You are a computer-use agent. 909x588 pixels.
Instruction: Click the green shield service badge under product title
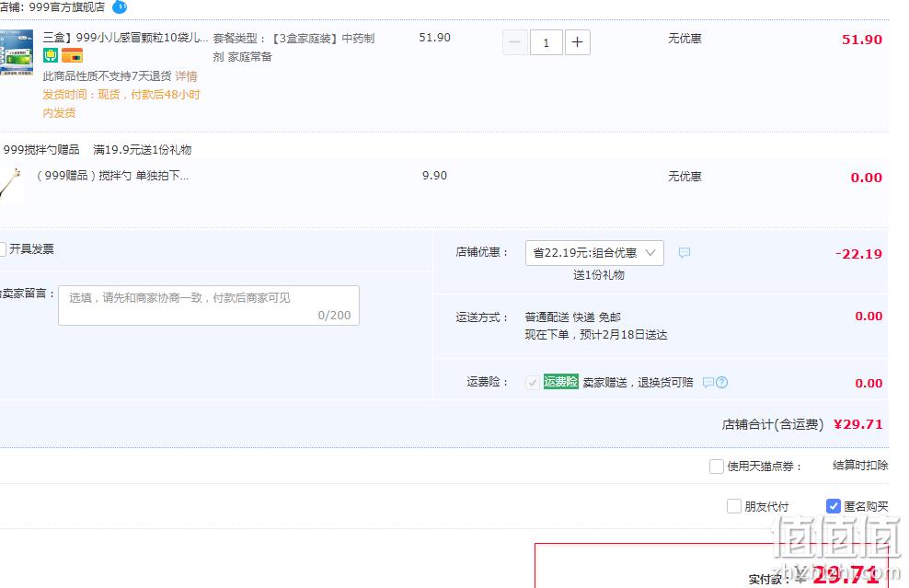tap(51, 55)
